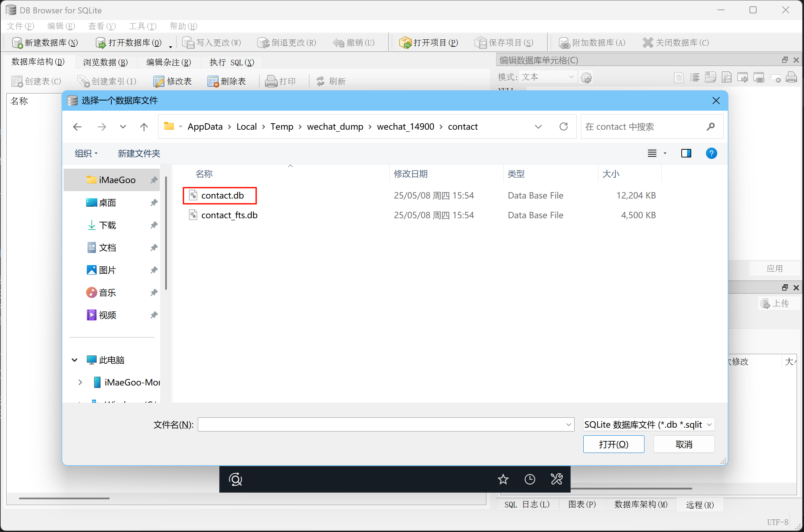
Task: Switch to 数据库结构(D) tab
Action: (x=38, y=62)
